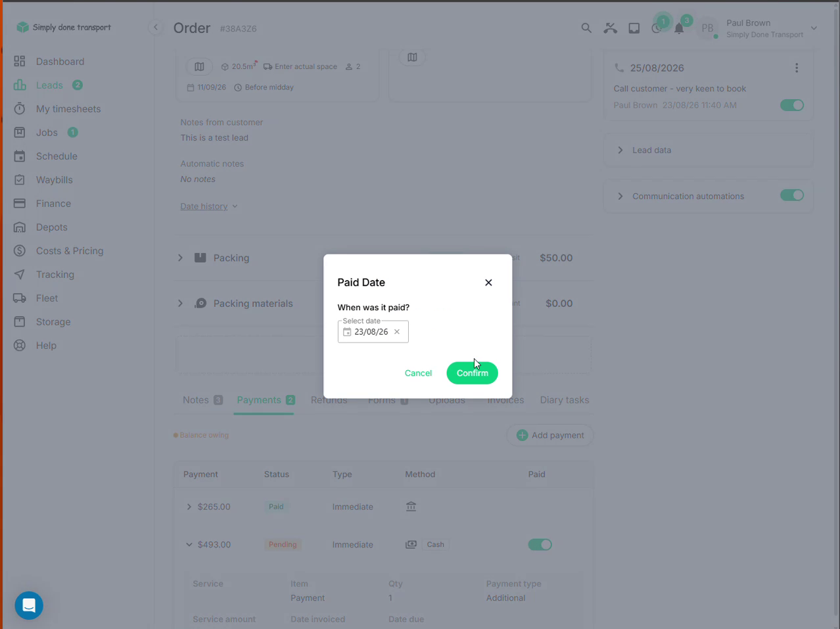Screen dimensions: 840x629
Task: Click the clock icon with badge 1
Action: pos(656,29)
